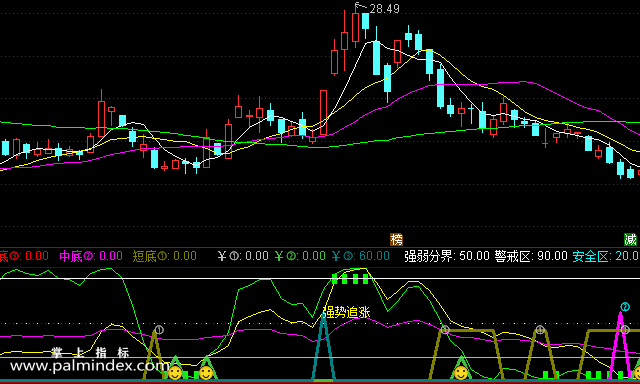Select the teal spike below 强势追涨
Image resolution: width=640 pixels, height=384 pixels.
[324, 349]
